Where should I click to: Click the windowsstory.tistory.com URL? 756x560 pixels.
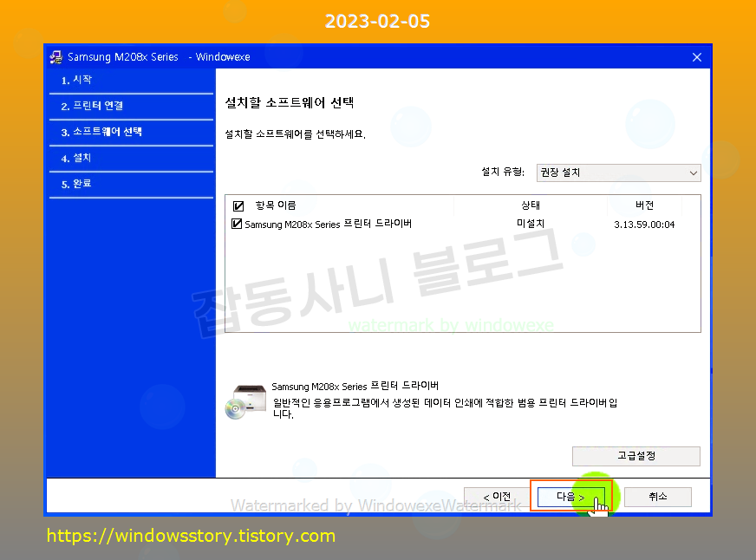pos(191,536)
